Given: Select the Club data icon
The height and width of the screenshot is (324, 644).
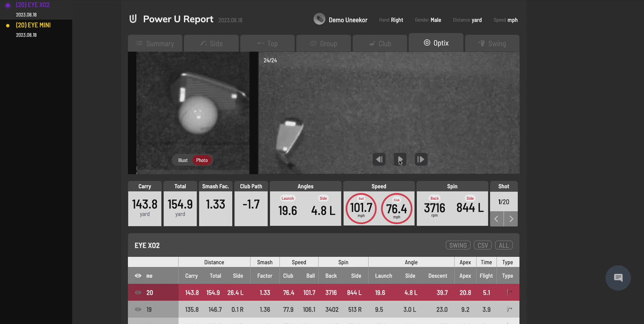Looking at the screenshot, I should click(370, 43).
